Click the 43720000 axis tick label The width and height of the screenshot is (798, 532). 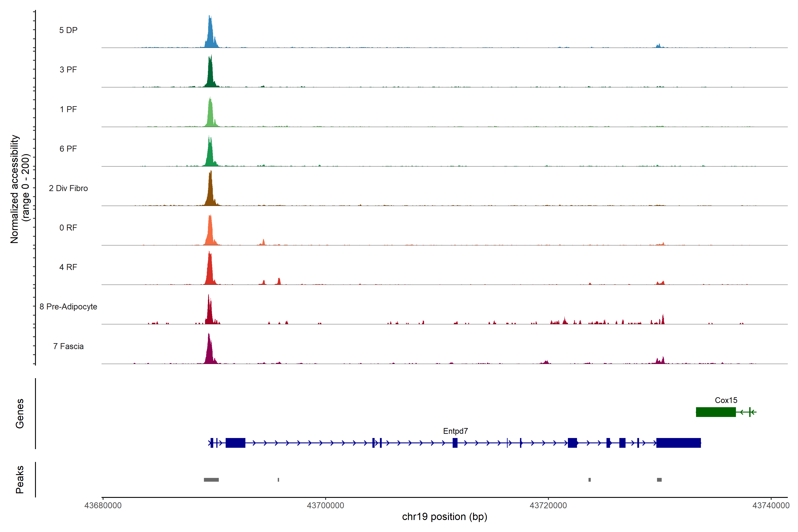pyautogui.click(x=548, y=505)
